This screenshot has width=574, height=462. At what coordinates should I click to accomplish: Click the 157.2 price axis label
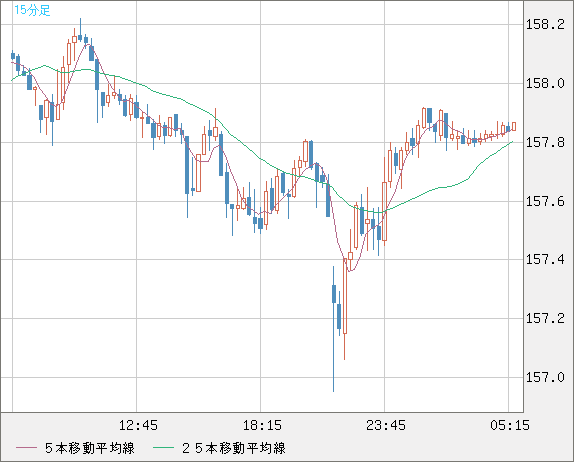(x=545, y=318)
